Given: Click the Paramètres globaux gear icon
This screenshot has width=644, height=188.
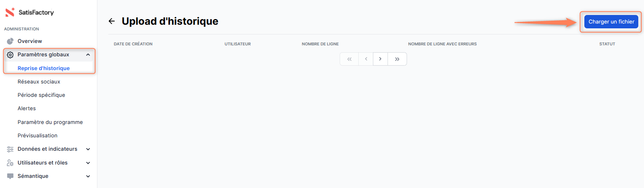Looking at the screenshot, I should click(x=10, y=55).
